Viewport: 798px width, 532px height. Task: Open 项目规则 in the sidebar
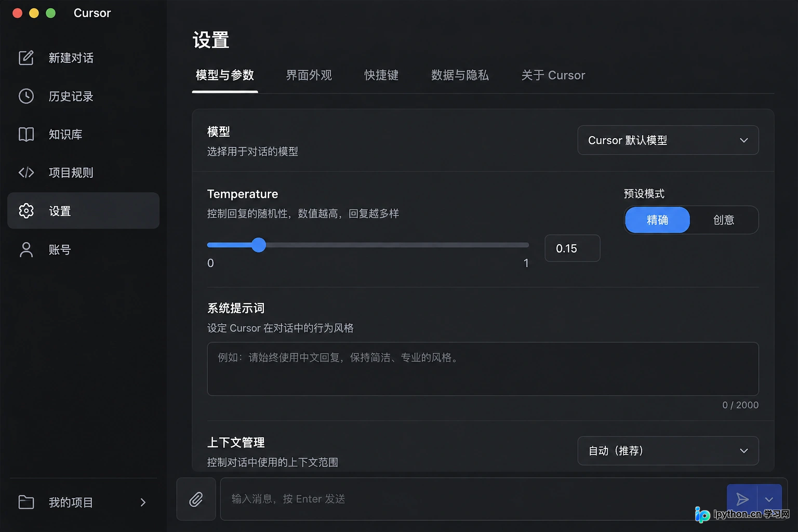83,172
